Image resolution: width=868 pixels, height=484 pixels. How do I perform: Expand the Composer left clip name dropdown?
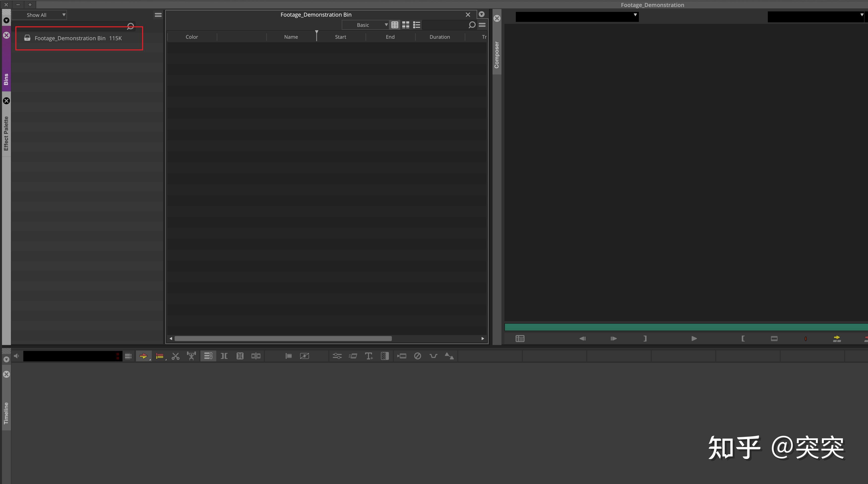(x=635, y=15)
